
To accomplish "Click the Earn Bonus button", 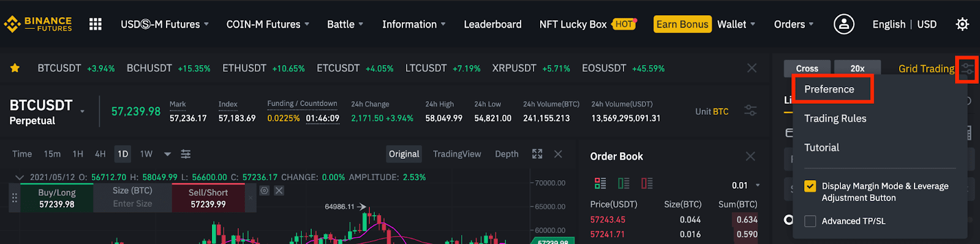I will [x=682, y=25].
